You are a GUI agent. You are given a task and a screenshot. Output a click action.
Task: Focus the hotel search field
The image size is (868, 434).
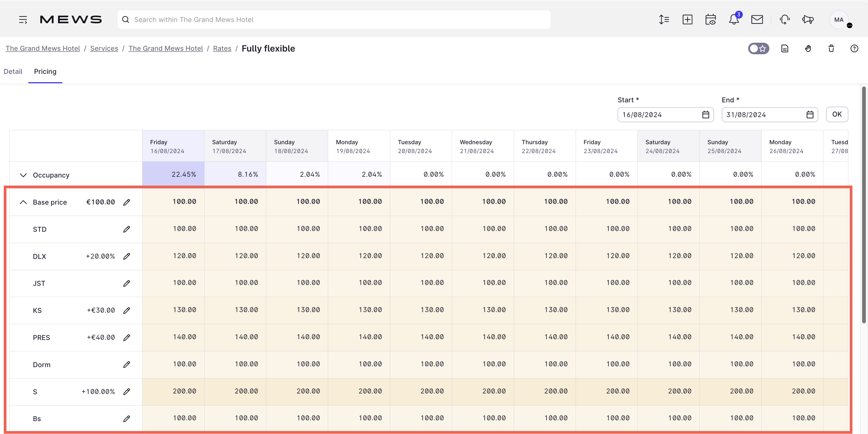[334, 20]
